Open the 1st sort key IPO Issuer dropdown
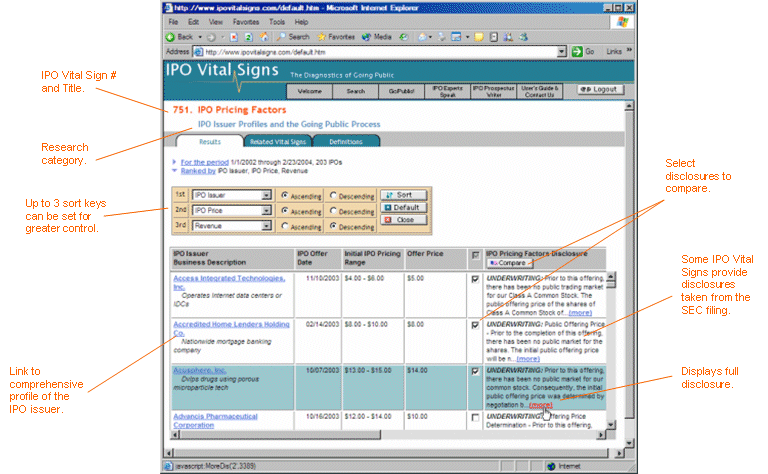Viewport: 768px width, 474px height. point(266,195)
